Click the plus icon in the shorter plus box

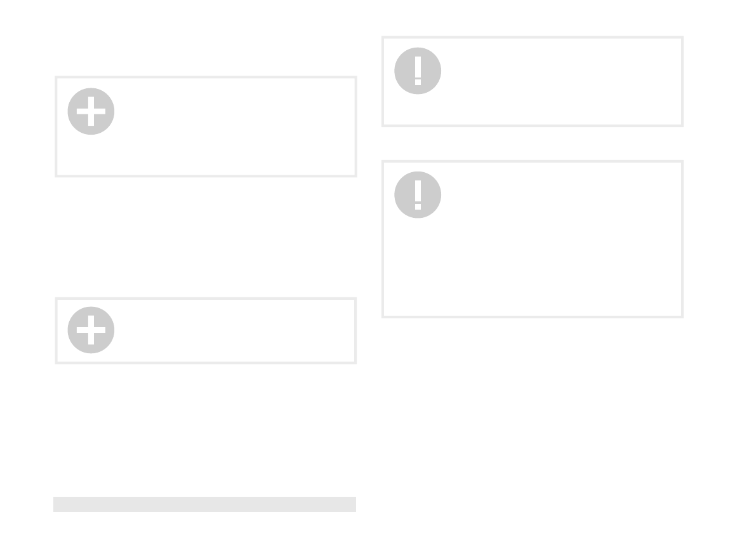click(91, 330)
